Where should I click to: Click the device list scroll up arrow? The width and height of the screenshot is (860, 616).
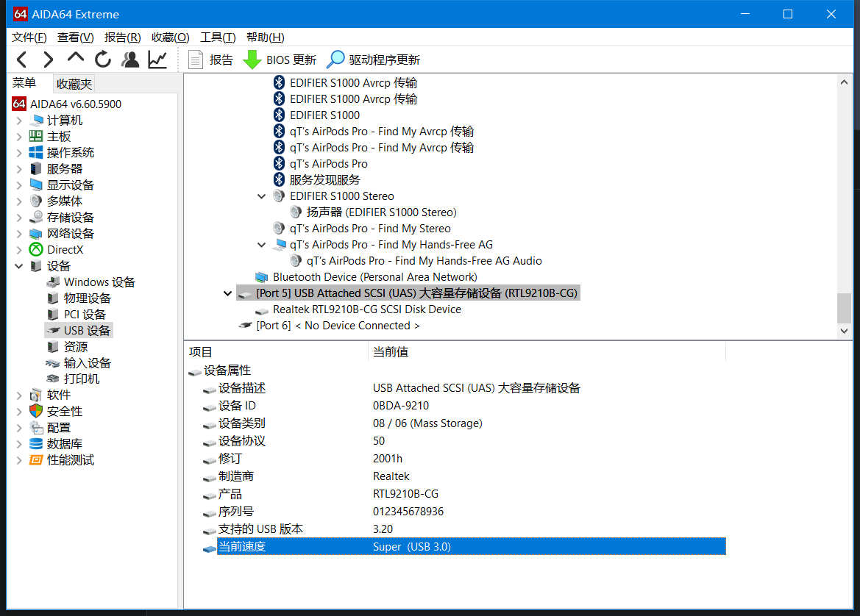click(844, 82)
